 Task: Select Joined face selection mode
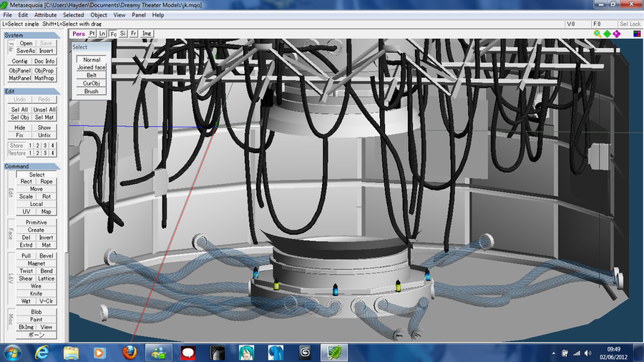tap(91, 67)
